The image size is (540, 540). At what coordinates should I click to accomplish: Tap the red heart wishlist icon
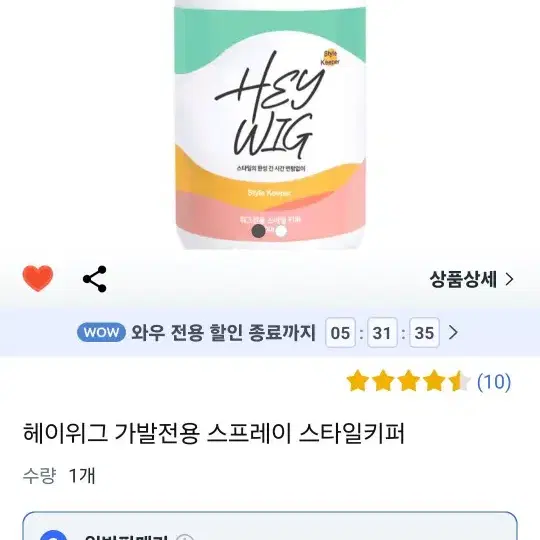[x=38, y=278]
